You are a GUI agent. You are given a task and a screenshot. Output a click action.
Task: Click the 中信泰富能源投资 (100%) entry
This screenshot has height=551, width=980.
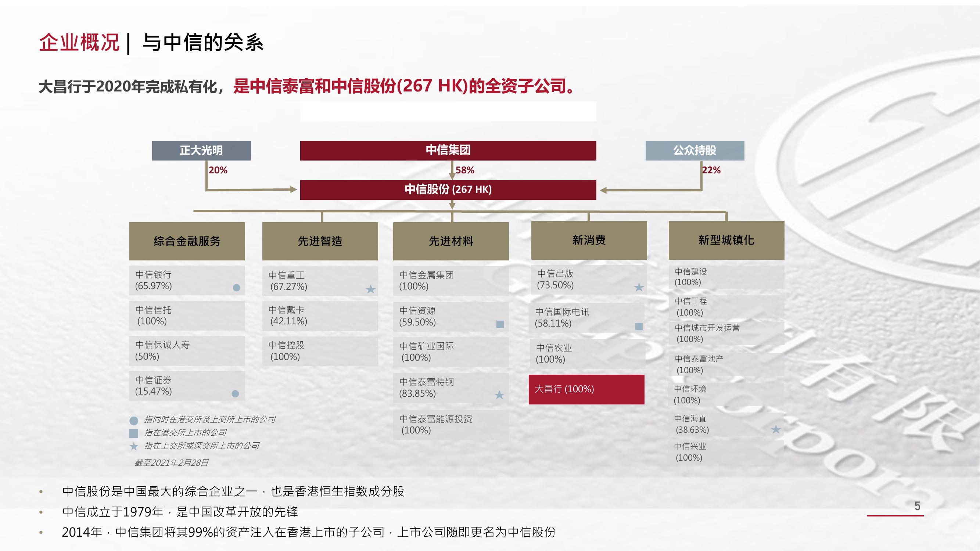pyautogui.click(x=451, y=425)
